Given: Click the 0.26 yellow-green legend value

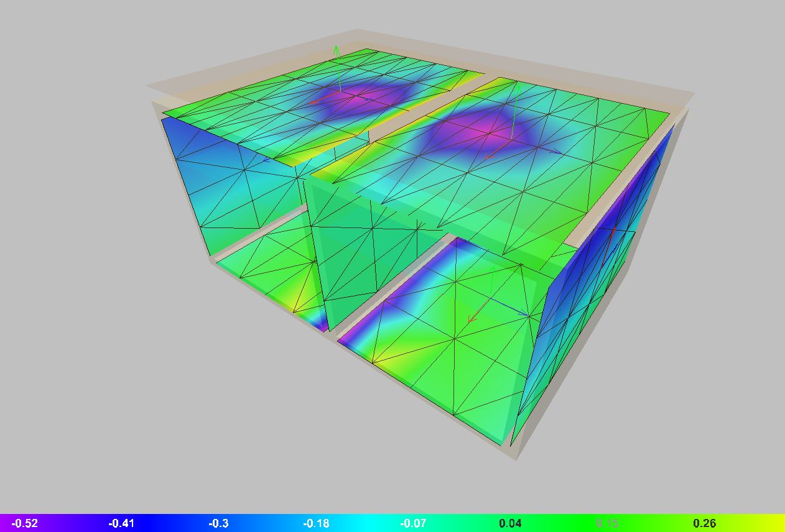Looking at the screenshot, I should point(704,523).
